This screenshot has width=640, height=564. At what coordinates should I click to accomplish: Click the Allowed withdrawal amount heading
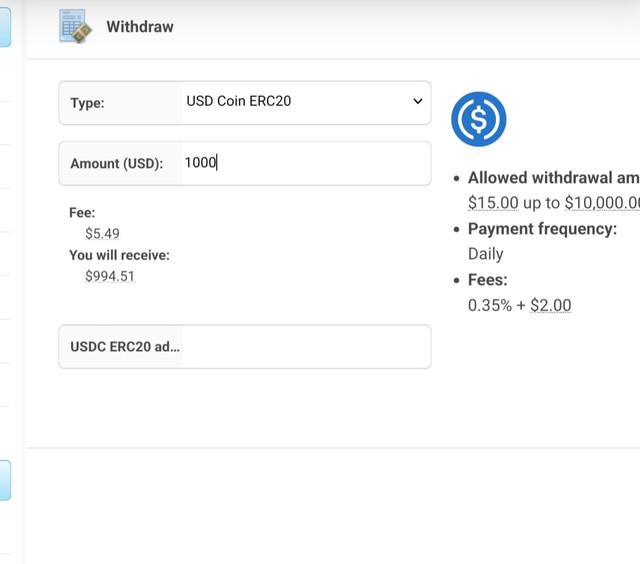tap(553, 178)
